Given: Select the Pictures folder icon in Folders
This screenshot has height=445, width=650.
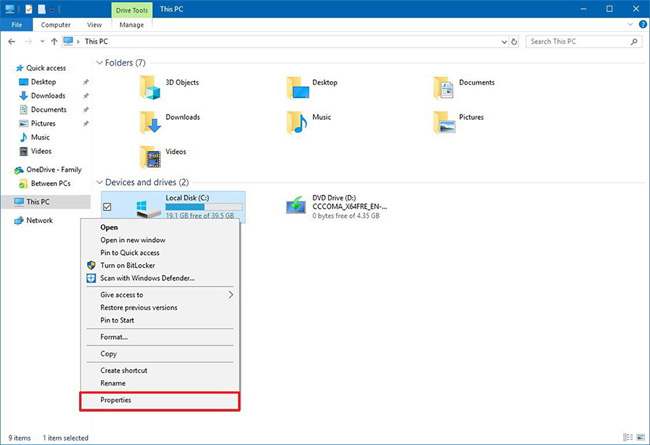Looking at the screenshot, I should click(444, 122).
